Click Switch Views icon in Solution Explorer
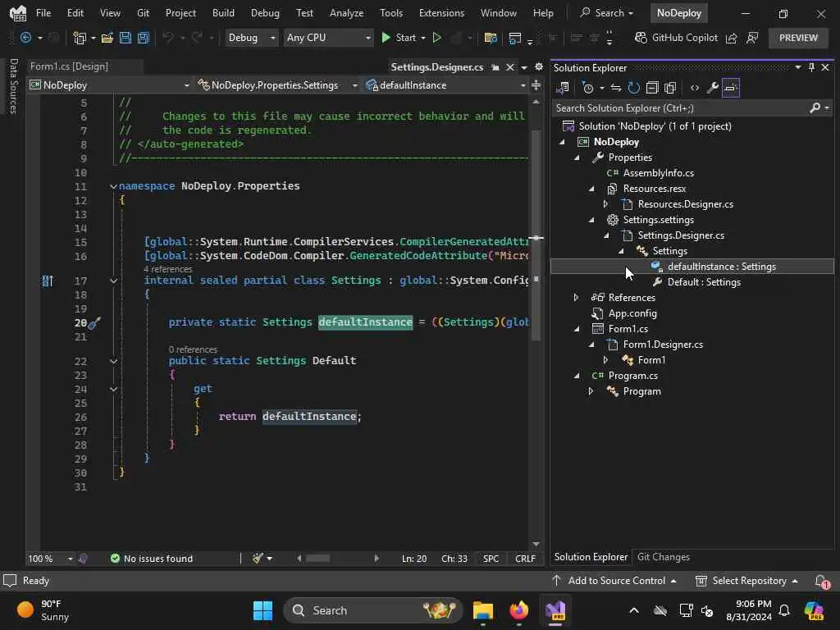Image resolution: width=840 pixels, height=630 pixels. pos(563,88)
